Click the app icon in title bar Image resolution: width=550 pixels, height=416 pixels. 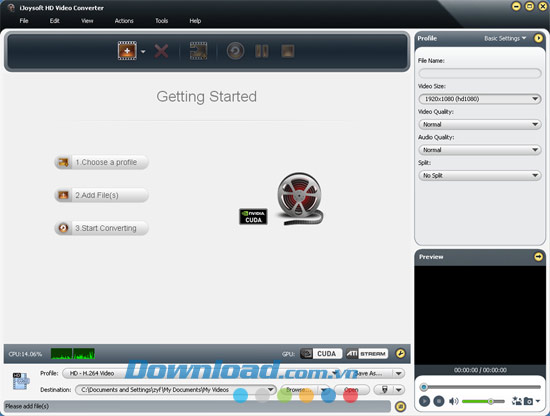[x=11, y=7]
